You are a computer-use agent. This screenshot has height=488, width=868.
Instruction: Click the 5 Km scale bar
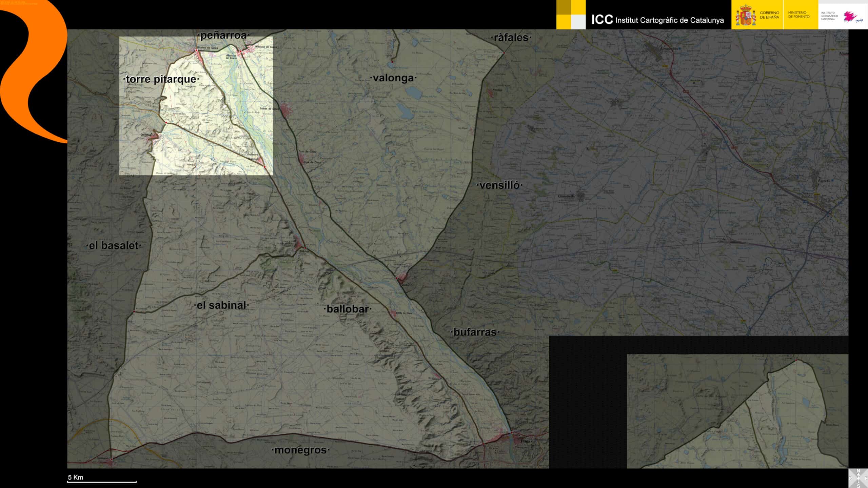click(x=102, y=481)
